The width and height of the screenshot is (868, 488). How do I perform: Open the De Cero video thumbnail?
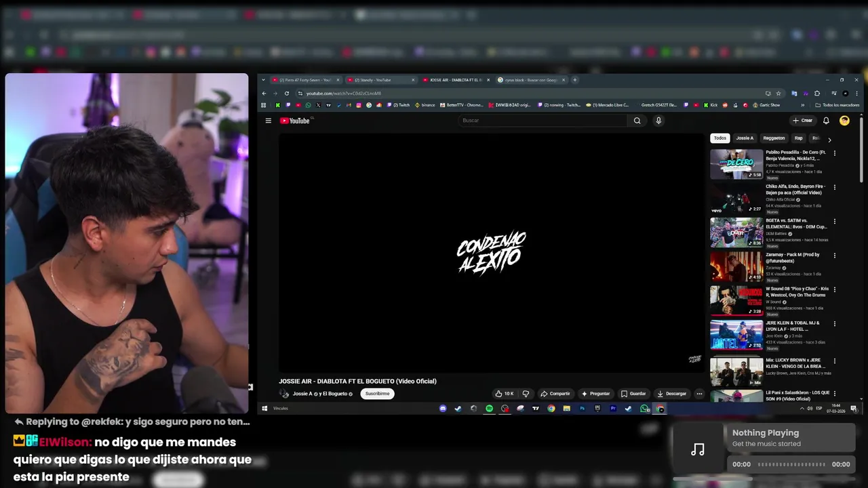click(x=736, y=164)
